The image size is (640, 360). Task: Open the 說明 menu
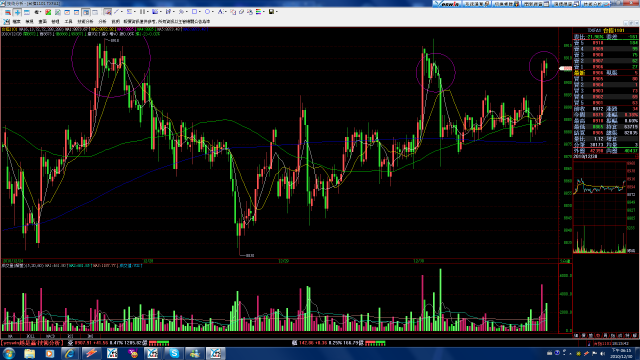[x=116, y=21]
